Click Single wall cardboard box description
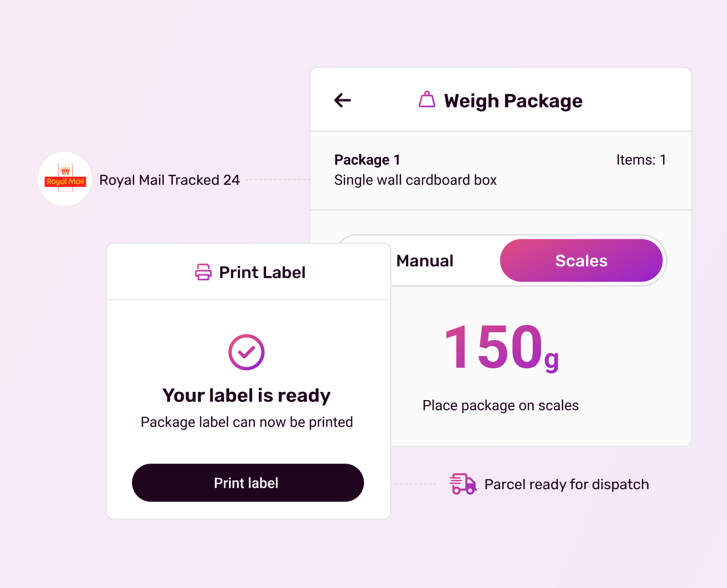This screenshot has width=727, height=588. [x=415, y=180]
